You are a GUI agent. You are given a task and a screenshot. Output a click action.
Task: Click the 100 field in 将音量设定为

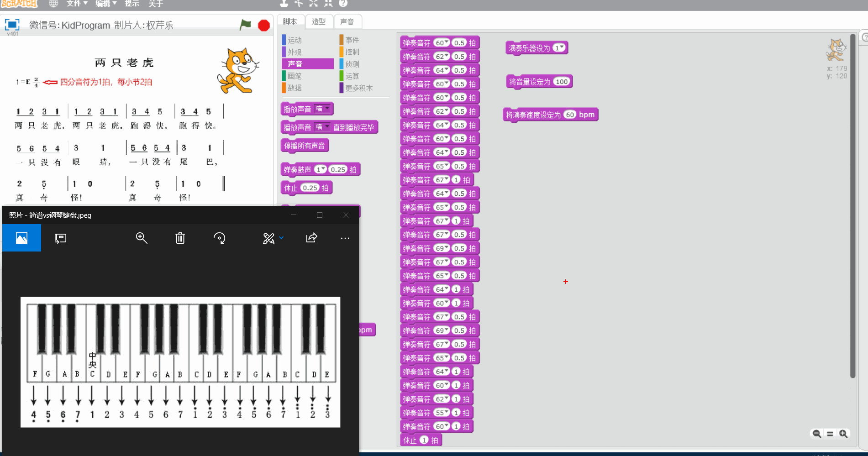pos(562,82)
